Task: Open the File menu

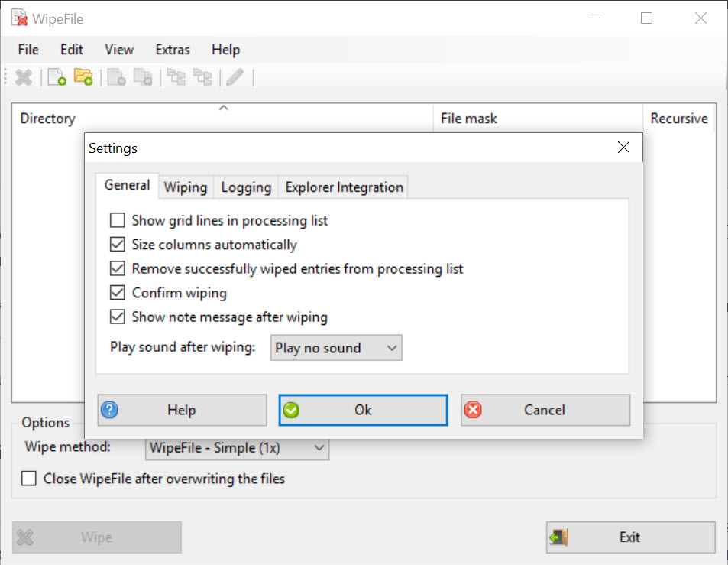Action: 28,49
